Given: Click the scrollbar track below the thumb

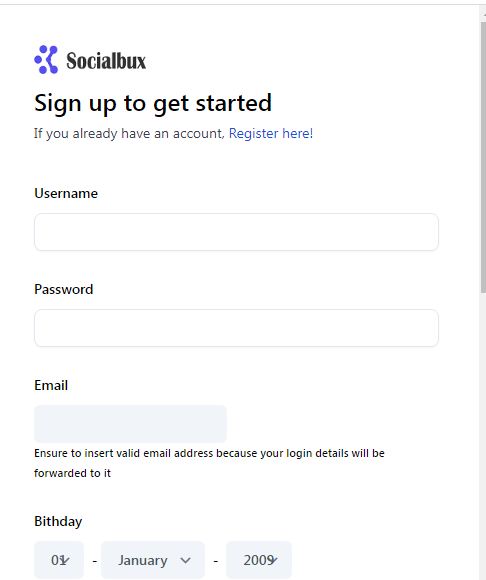Looking at the screenshot, I should 483,436.
